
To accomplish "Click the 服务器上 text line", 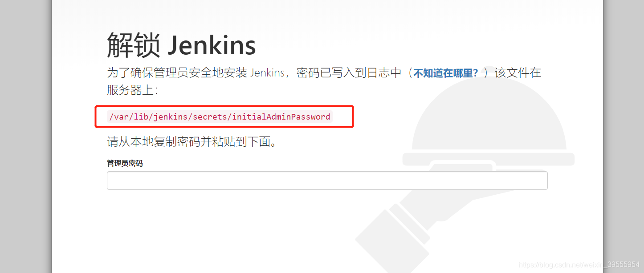I will pos(132,90).
